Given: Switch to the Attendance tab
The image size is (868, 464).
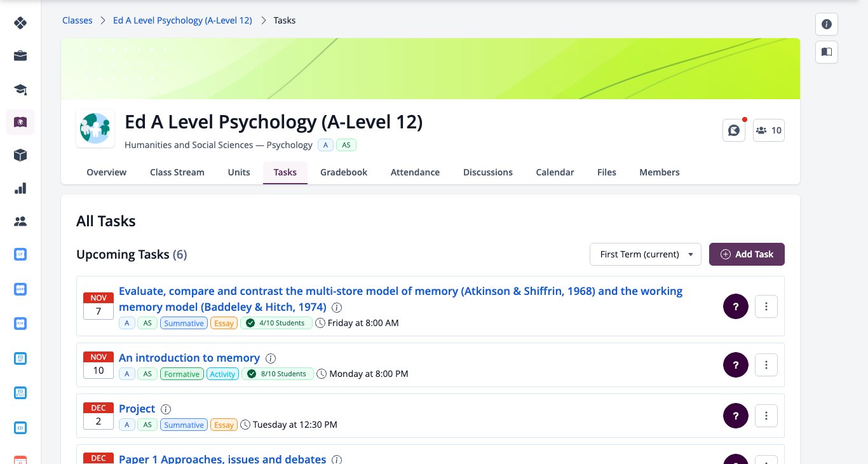Looking at the screenshot, I should point(415,172).
